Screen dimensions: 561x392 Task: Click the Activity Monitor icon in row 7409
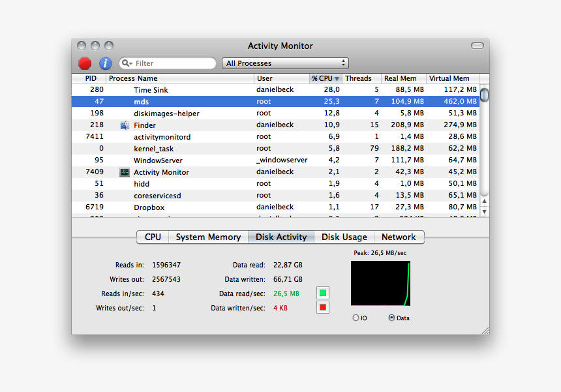click(125, 172)
